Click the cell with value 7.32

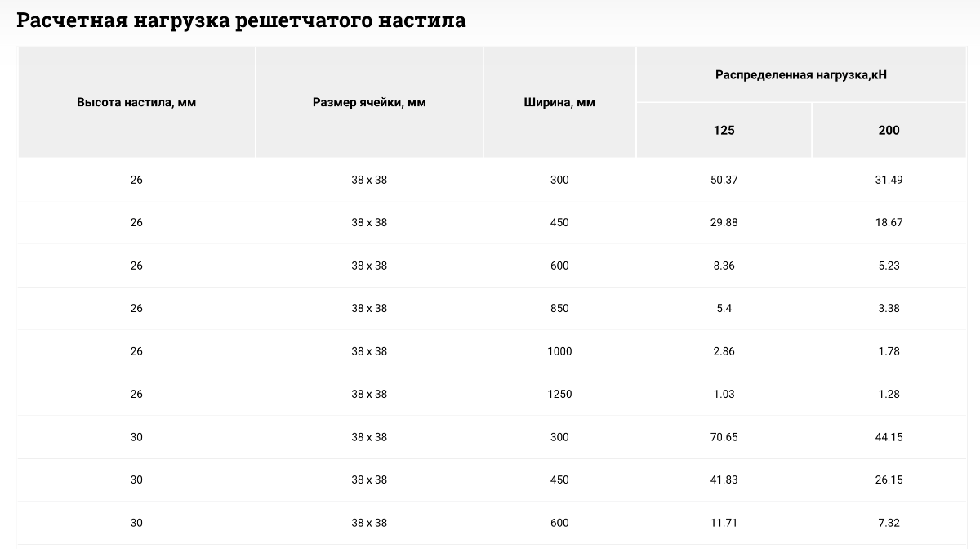click(x=889, y=523)
